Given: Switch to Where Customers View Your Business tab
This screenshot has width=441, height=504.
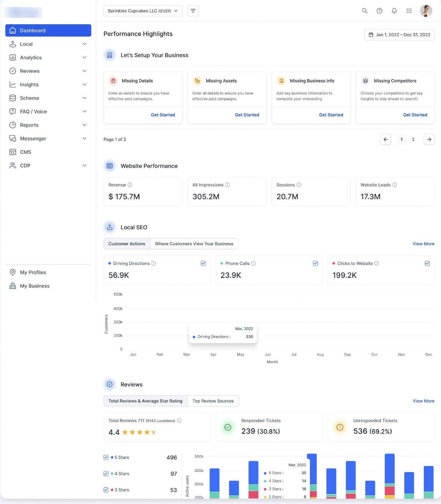Looking at the screenshot, I should click(x=194, y=244).
